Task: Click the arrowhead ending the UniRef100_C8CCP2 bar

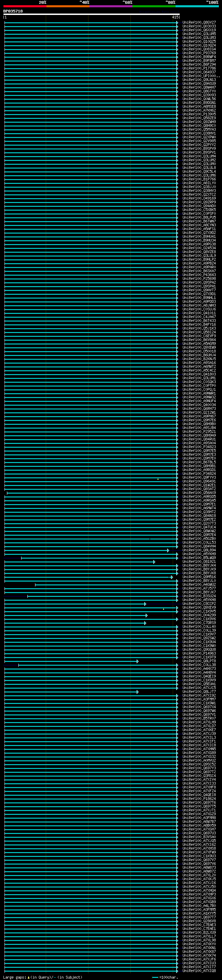Action: click(x=145, y=604)
